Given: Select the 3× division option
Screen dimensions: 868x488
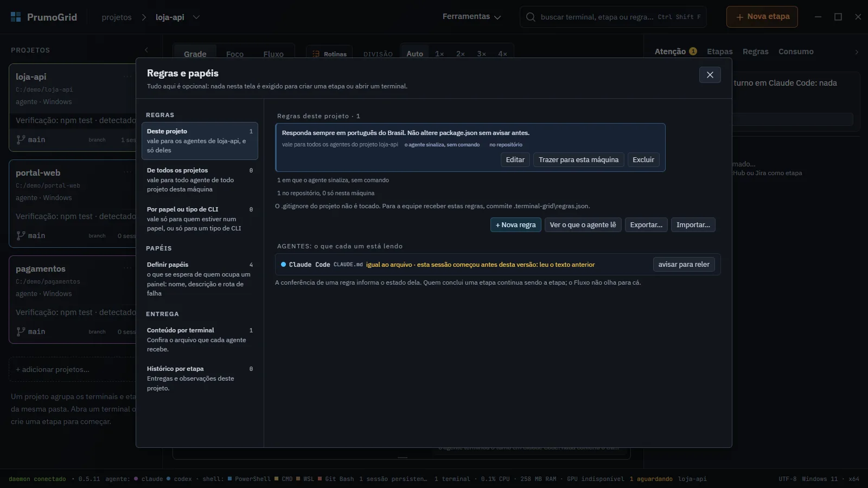Looking at the screenshot, I should (x=481, y=54).
